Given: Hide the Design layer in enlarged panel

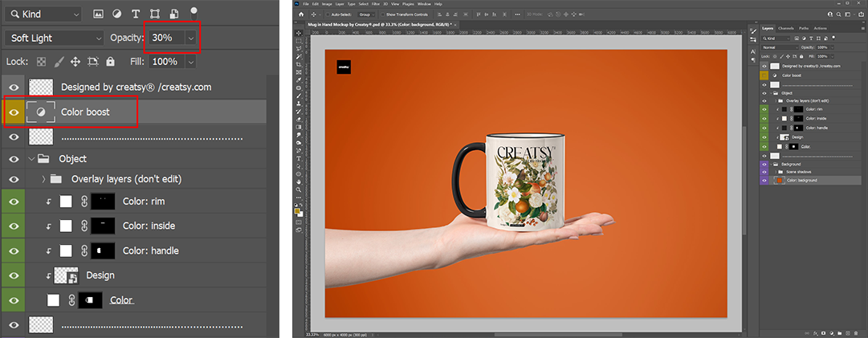Looking at the screenshot, I should [14, 275].
